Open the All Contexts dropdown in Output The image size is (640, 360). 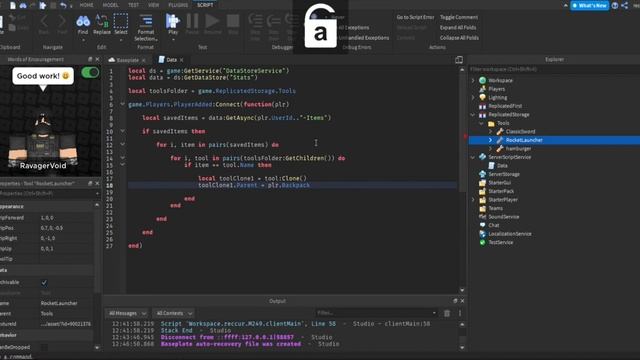tap(174, 313)
